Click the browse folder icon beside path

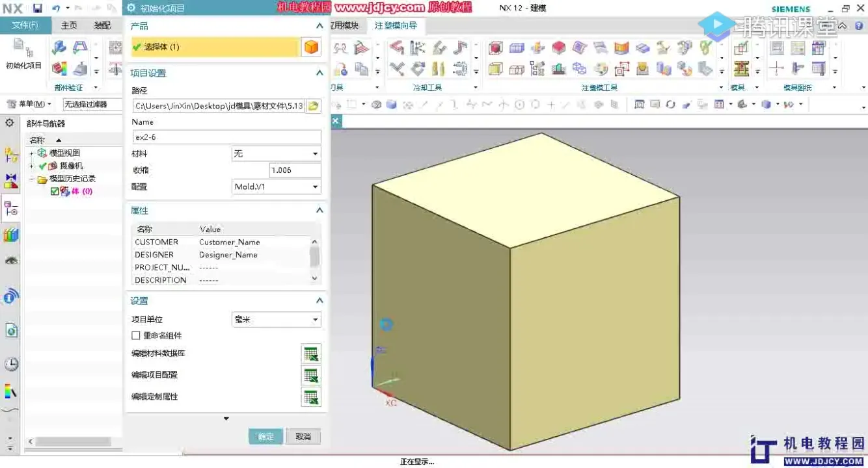(314, 106)
